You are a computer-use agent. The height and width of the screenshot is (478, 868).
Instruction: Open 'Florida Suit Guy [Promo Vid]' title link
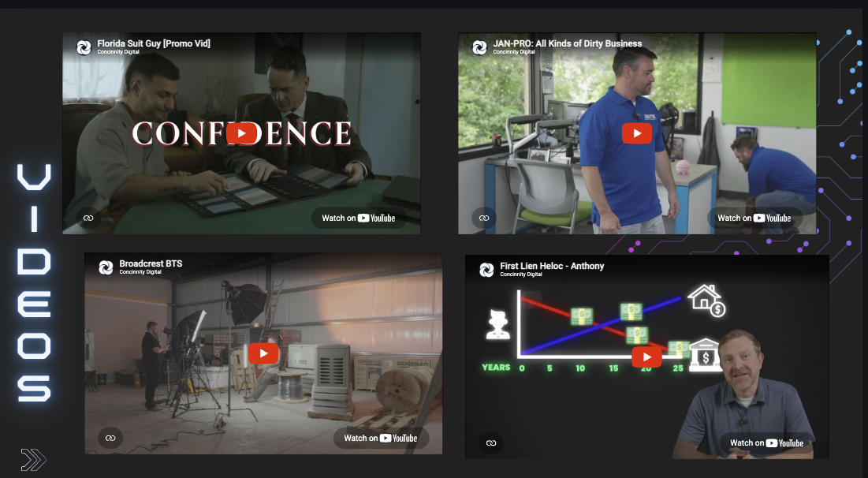(154, 43)
